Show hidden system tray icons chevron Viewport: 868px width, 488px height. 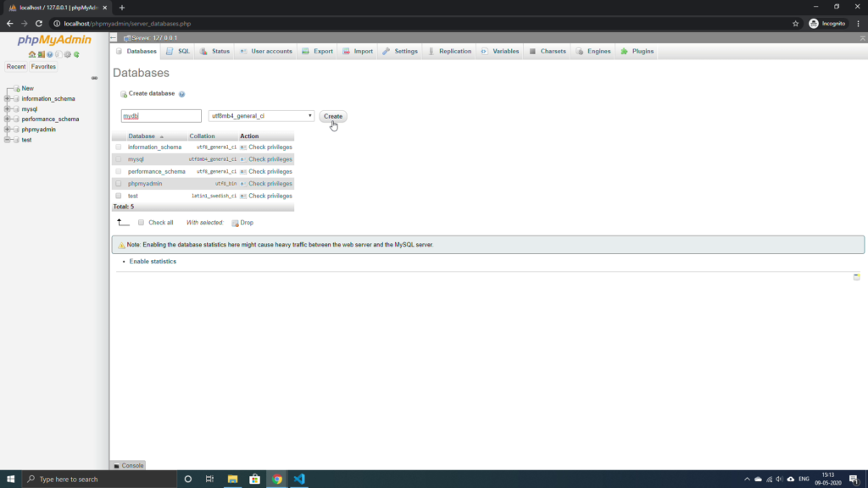(x=747, y=480)
